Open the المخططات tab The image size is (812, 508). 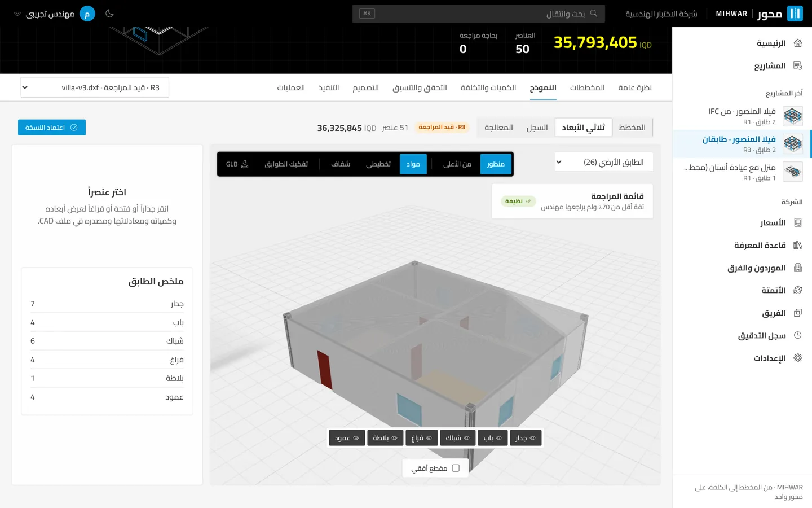click(x=588, y=87)
